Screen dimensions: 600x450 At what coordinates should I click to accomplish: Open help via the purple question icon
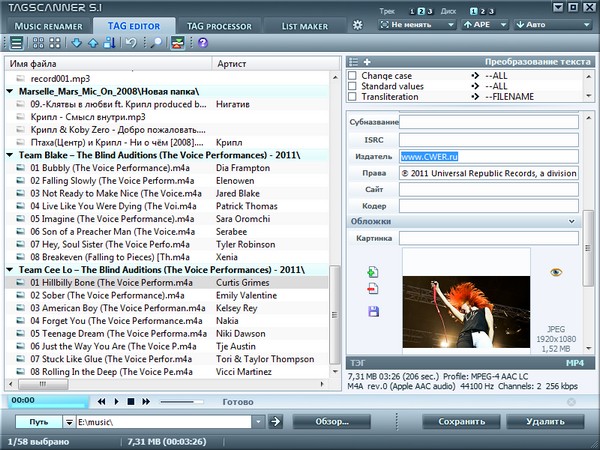pos(203,43)
